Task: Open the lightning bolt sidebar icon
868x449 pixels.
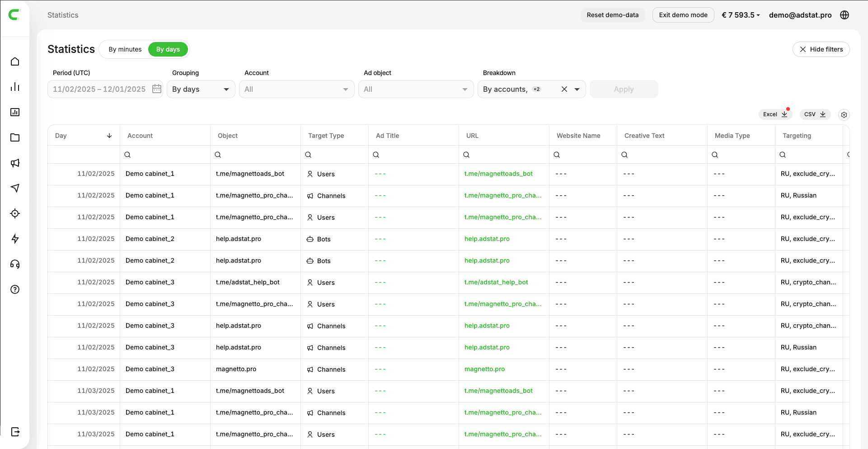Action: pos(15,239)
